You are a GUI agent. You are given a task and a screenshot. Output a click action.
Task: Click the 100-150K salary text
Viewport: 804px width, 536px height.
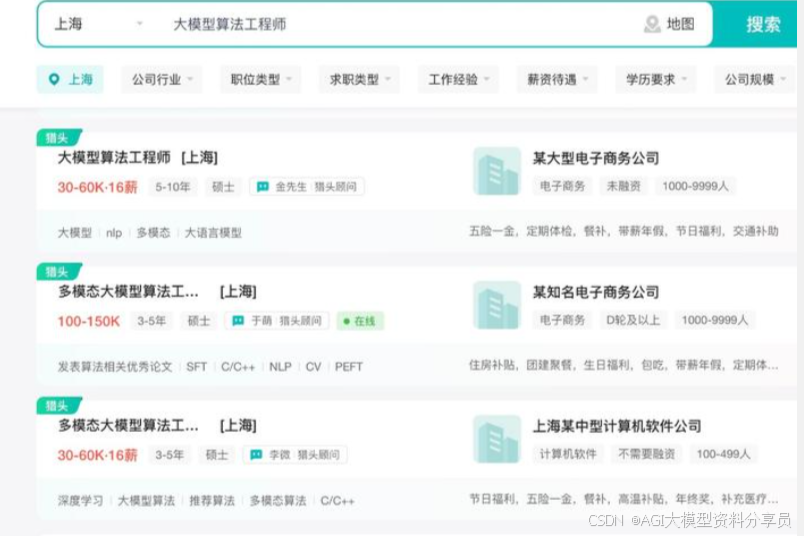[89, 322]
